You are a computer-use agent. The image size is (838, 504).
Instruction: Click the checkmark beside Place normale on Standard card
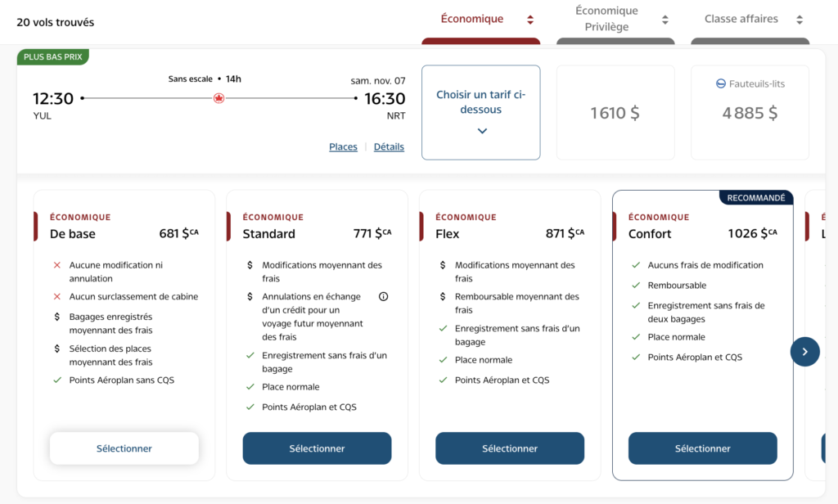pos(250,386)
